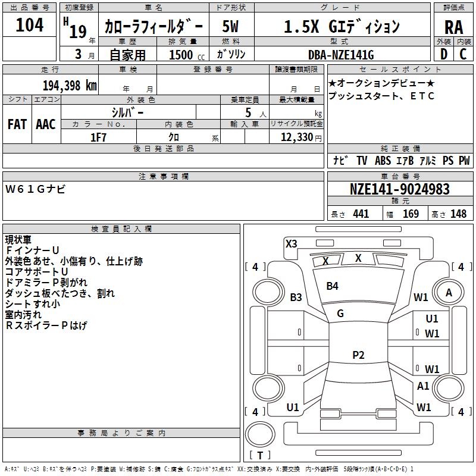Click the chassis number NZE141-9024983
Viewport: 476px width, 476px height.
[400, 189]
